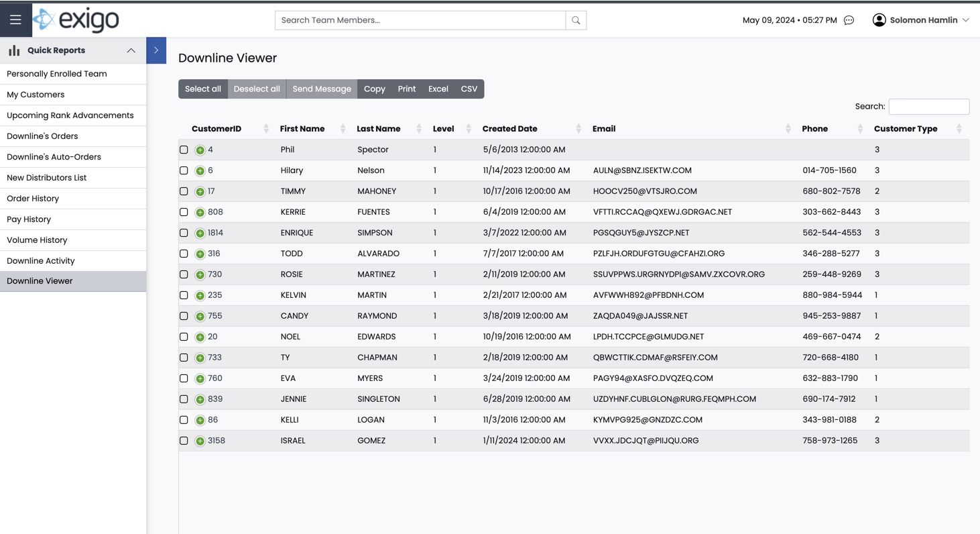Export the table using the CSV button
Viewport: 980px width, 534px height.
pos(469,89)
